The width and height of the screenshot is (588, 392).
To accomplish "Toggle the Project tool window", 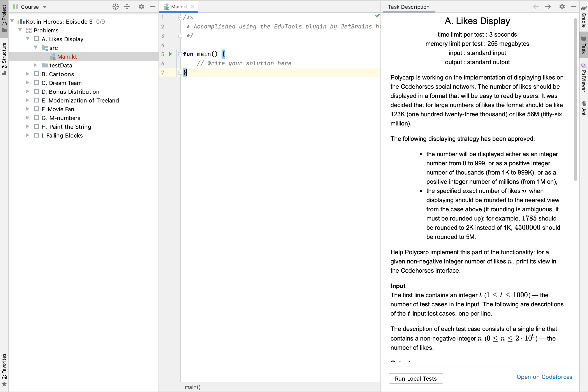I will [4, 19].
